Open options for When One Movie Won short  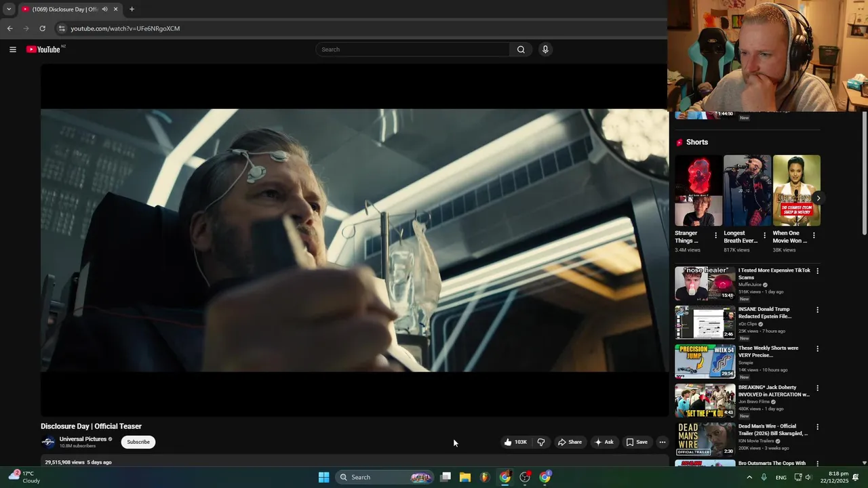coord(814,236)
